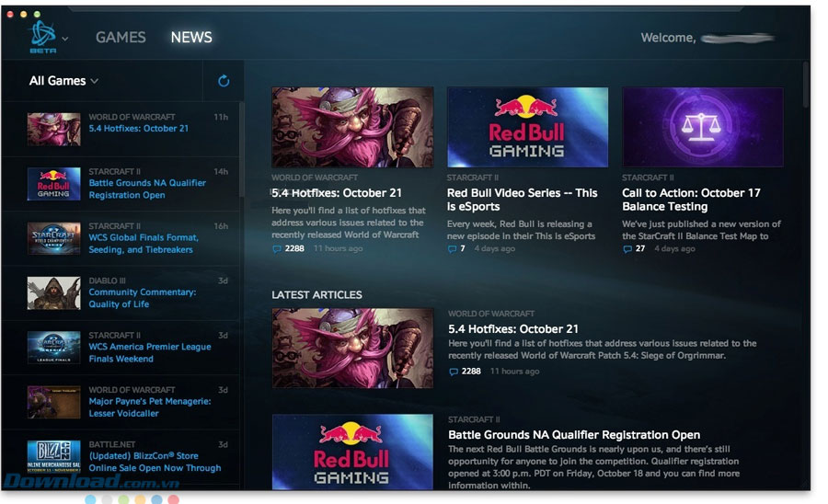Refresh the news list with the reload icon

pos(224,81)
